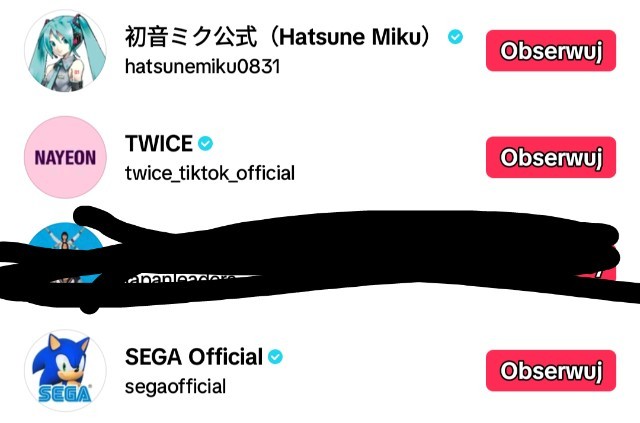Hit Obserwuj next to SEGA Official

550,371
